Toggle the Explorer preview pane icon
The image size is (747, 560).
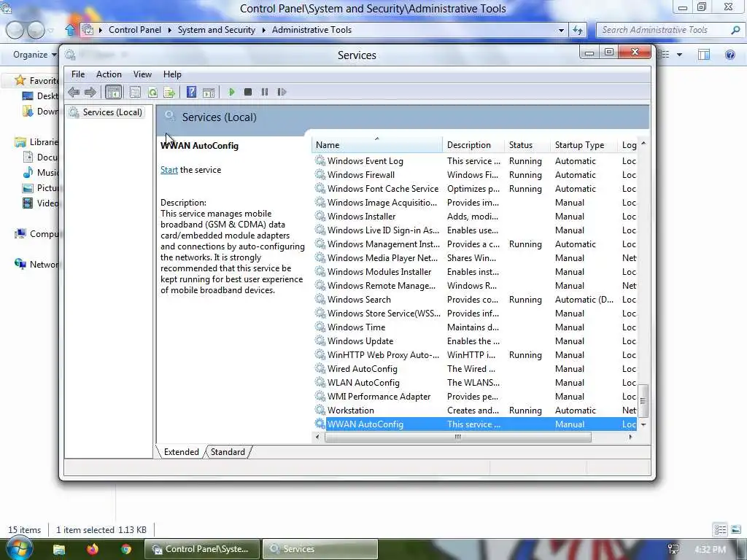704,55
